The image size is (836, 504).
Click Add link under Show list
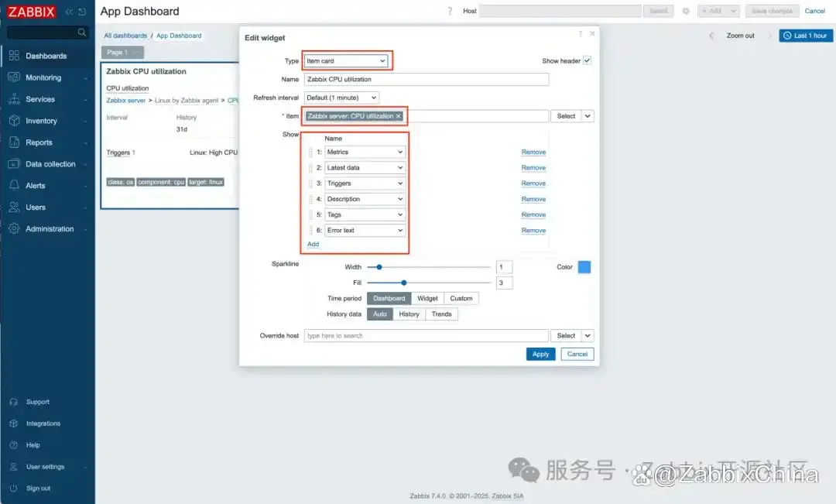313,245
